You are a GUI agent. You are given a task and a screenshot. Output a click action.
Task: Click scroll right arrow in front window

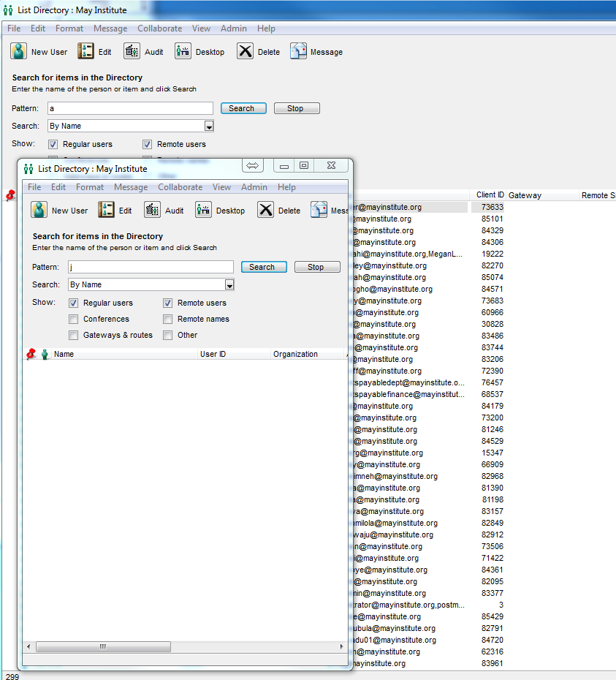tap(341, 646)
